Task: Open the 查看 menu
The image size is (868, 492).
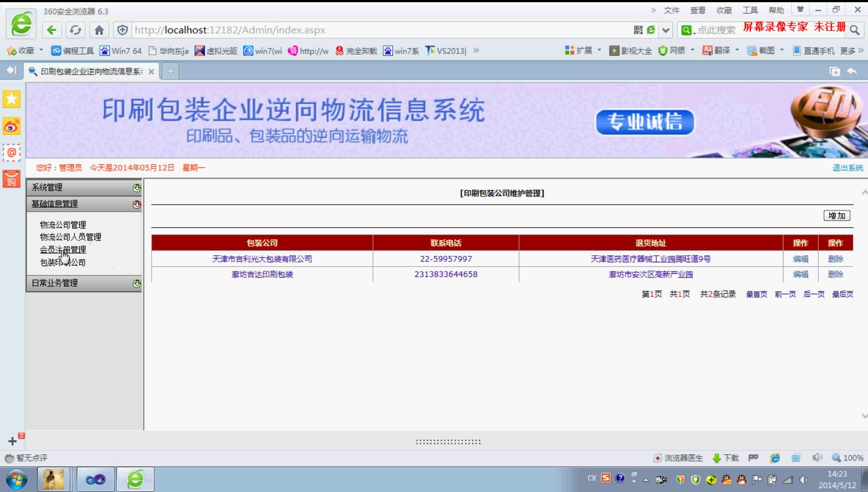Action: tap(698, 10)
